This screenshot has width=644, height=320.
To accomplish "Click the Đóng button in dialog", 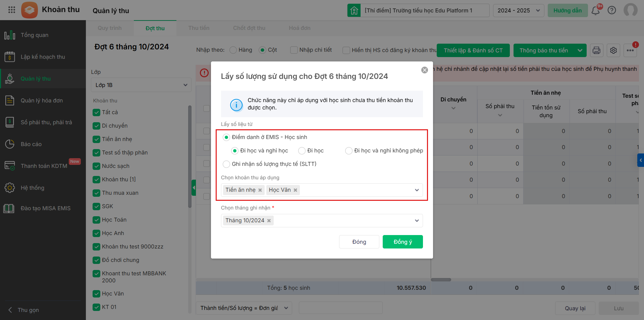I will pyautogui.click(x=359, y=242).
